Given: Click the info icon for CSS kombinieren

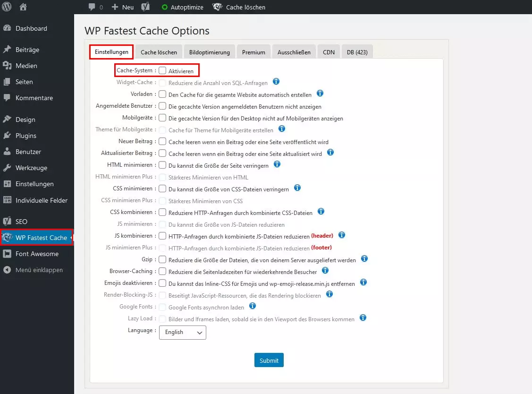Looking at the screenshot, I should (x=321, y=211).
